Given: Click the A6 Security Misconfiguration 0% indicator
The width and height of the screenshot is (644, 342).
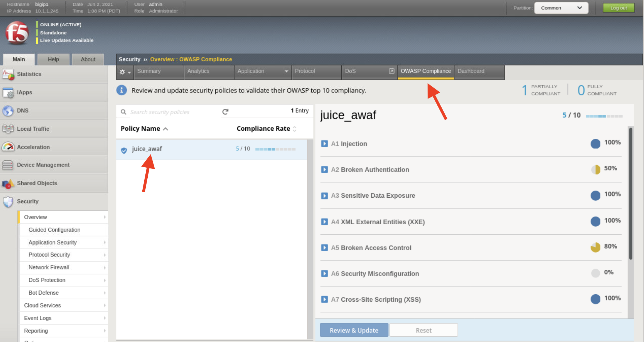Looking at the screenshot, I should click(595, 273).
